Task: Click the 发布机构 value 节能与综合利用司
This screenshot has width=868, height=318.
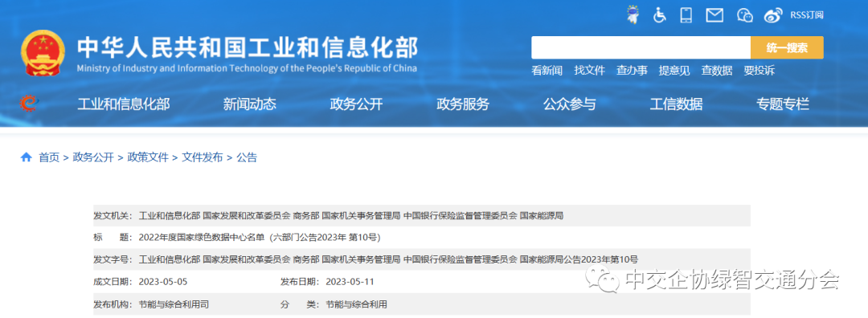Action: coord(174,304)
